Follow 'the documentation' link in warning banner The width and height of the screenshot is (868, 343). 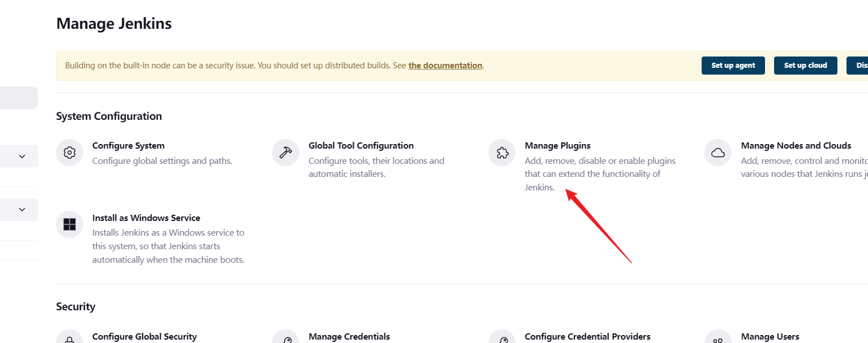click(x=445, y=66)
